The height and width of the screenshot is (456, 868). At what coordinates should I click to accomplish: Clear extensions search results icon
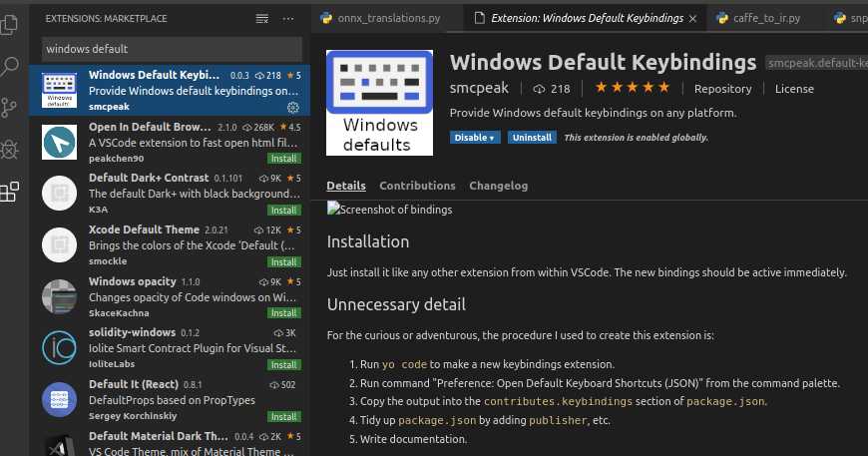pos(261,19)
